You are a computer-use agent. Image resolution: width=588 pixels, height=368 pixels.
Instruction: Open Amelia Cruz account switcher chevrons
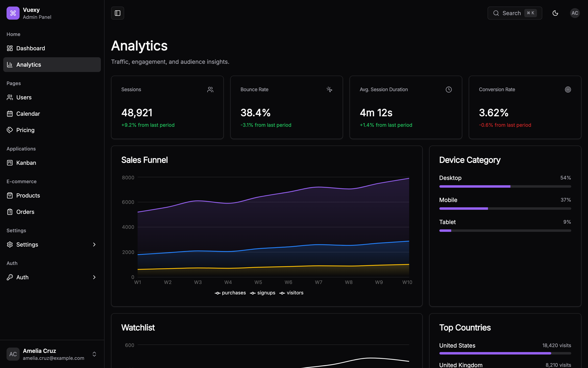[x=94, y=354]
